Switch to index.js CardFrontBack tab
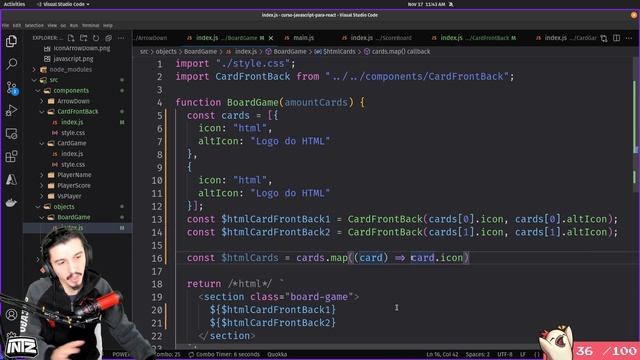640x360 pixels. click(x=473, y=38)
